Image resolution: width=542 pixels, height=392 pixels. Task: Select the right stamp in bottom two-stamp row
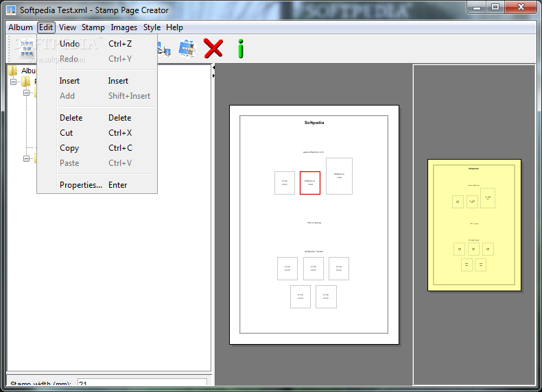326,297
